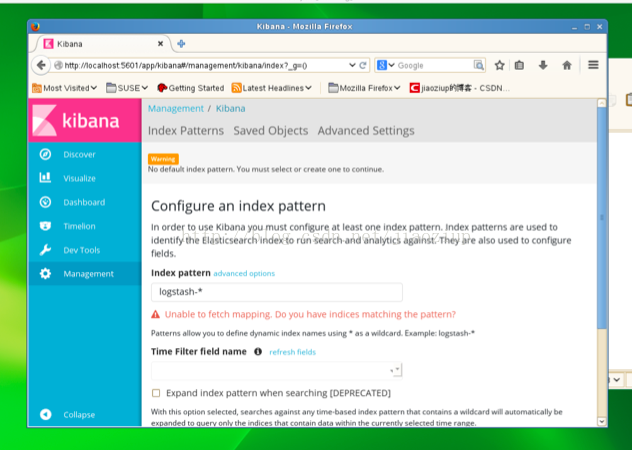Switch to Advanced Settings tab
The width and height of the screenshot is (632, 450).
[366, 131]
